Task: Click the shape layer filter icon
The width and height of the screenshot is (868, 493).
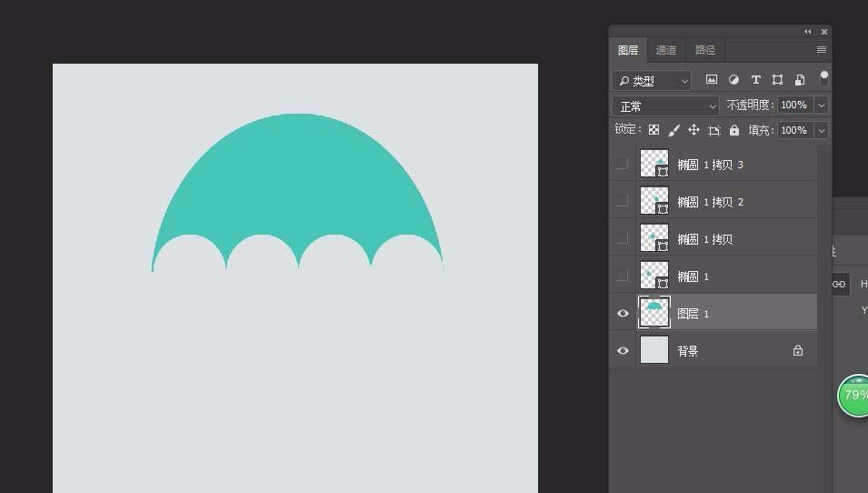Action: coord(777,80)
